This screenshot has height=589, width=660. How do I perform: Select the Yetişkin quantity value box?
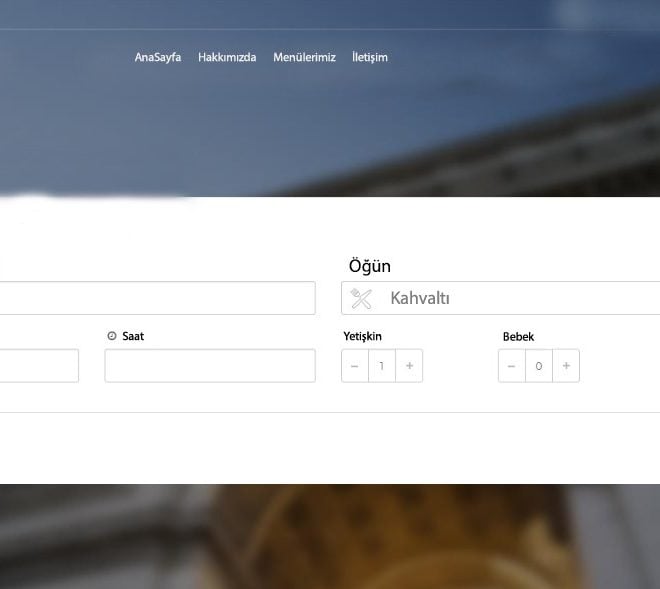(x=382, y=366)
